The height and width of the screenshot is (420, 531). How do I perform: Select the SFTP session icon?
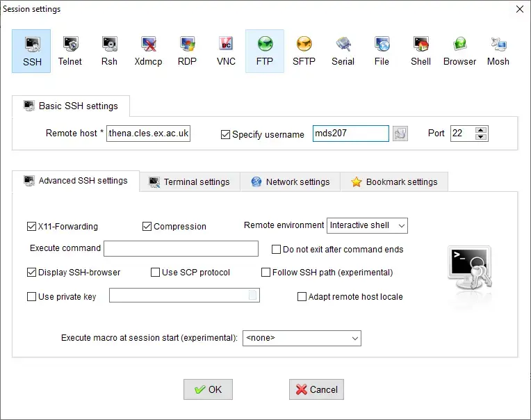(304, 51)
